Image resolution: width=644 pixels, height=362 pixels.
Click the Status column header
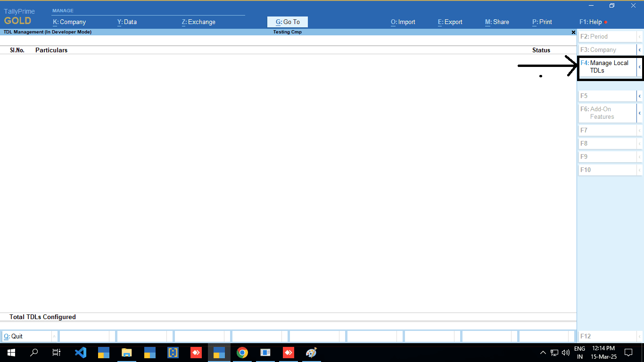pos(541,50)
